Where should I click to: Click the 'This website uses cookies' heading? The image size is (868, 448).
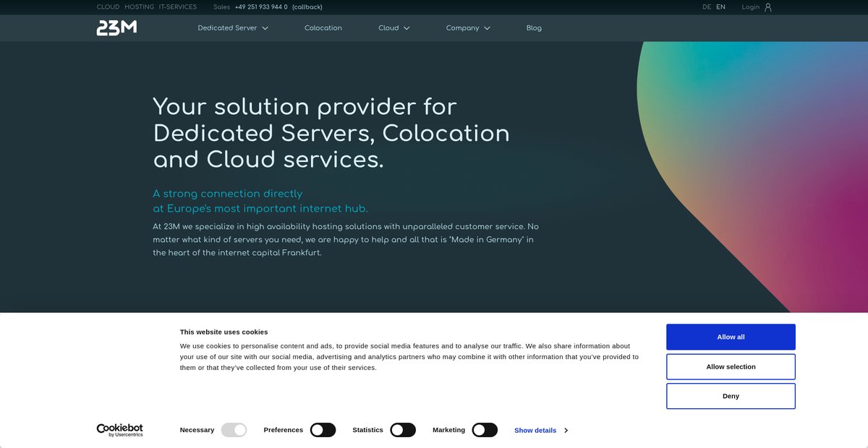224,332
